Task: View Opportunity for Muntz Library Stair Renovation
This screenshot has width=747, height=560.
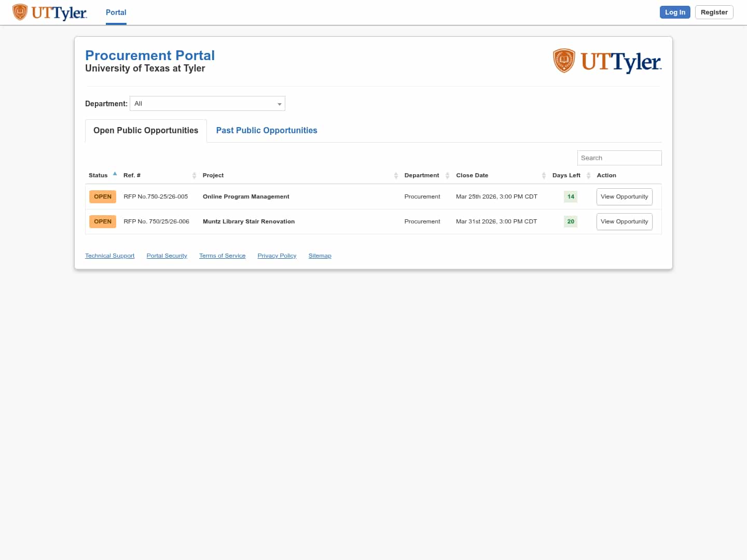Action: coord(624,222)
